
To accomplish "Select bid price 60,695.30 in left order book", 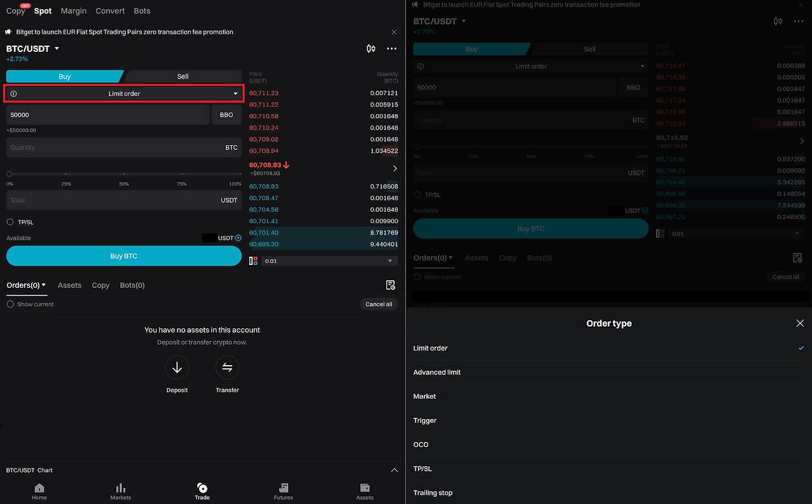I will click(264, 244).
